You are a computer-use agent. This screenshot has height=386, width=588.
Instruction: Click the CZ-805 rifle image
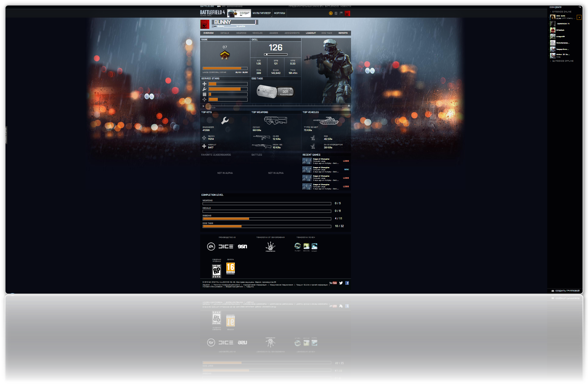tap(262, 137)
